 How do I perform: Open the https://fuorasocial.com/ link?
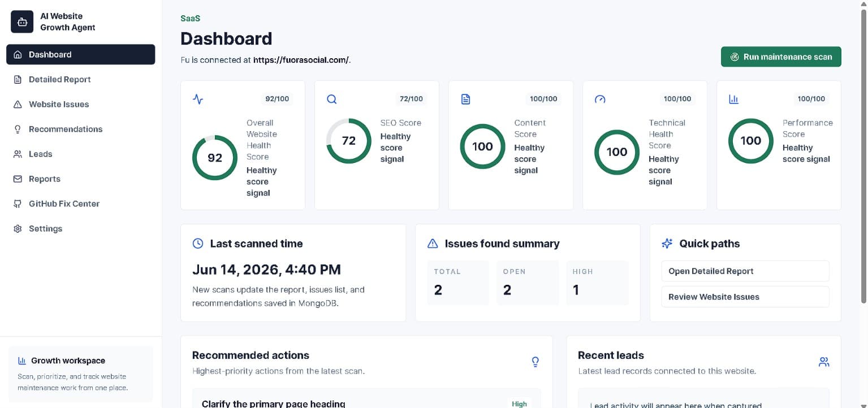coord(301,60)
